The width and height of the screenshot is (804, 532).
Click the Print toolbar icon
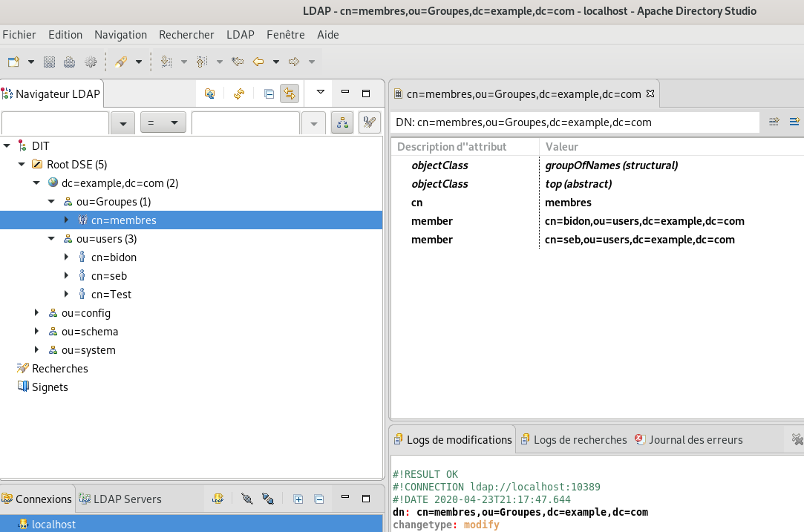[69, 62]
